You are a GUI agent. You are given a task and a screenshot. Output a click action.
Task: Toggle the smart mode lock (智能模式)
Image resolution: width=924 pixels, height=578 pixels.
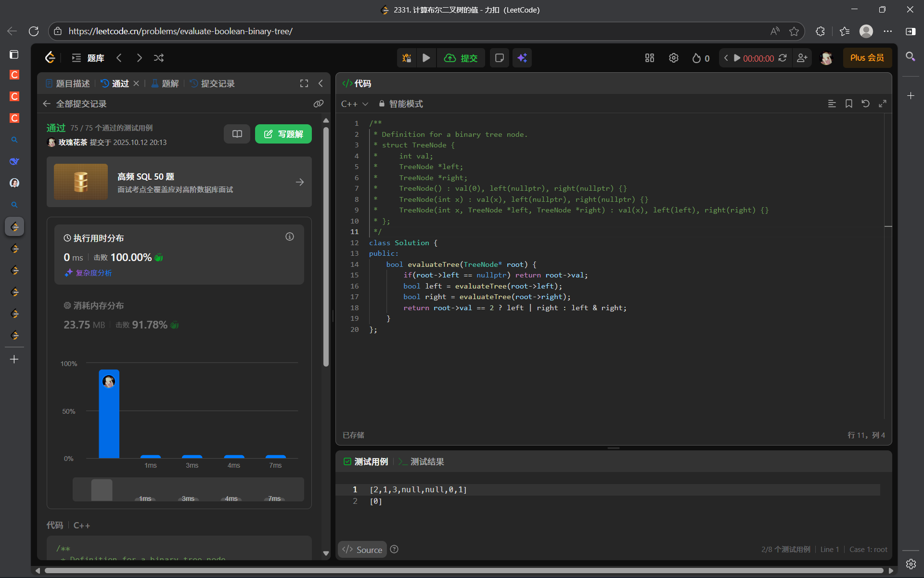401,104
